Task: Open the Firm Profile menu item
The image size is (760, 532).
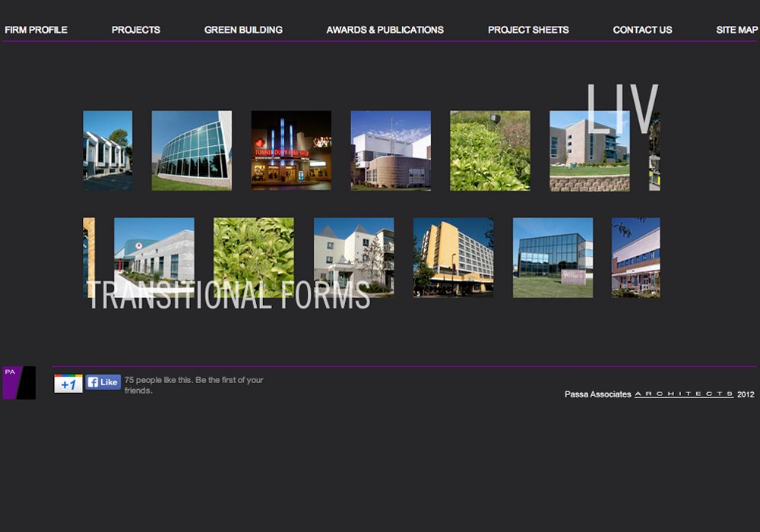Action: tap(36, 30)
